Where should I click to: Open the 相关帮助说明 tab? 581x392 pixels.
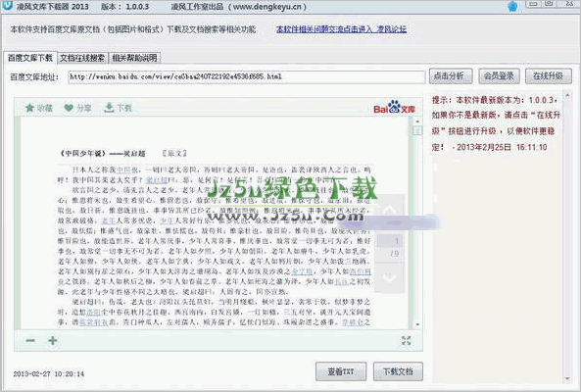coord(134,58)
